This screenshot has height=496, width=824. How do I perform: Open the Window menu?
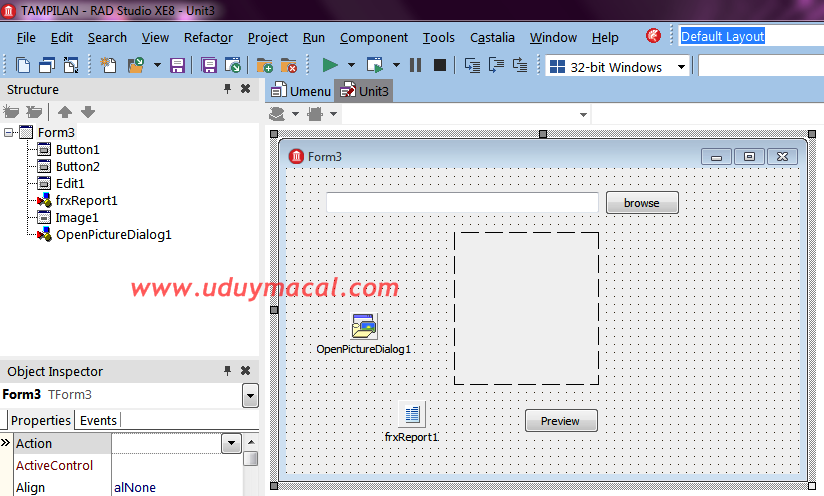tap(553, 38)
